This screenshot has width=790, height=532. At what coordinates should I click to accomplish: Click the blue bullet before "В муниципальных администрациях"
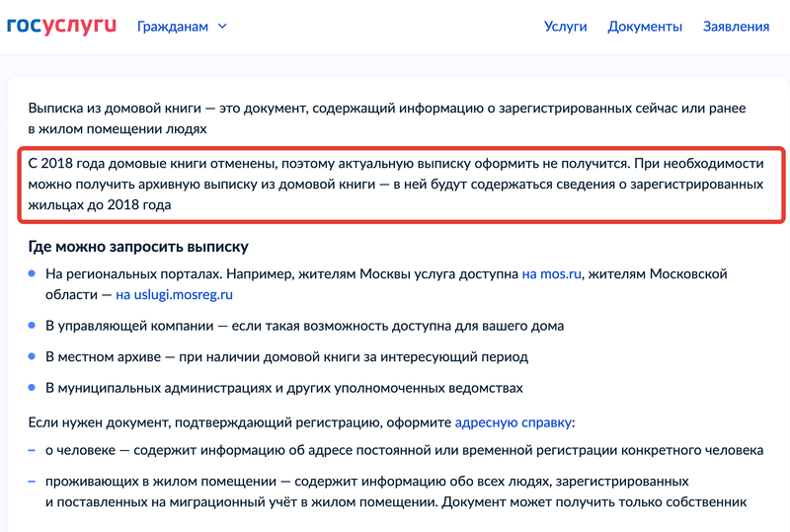(x=32, y=388)
